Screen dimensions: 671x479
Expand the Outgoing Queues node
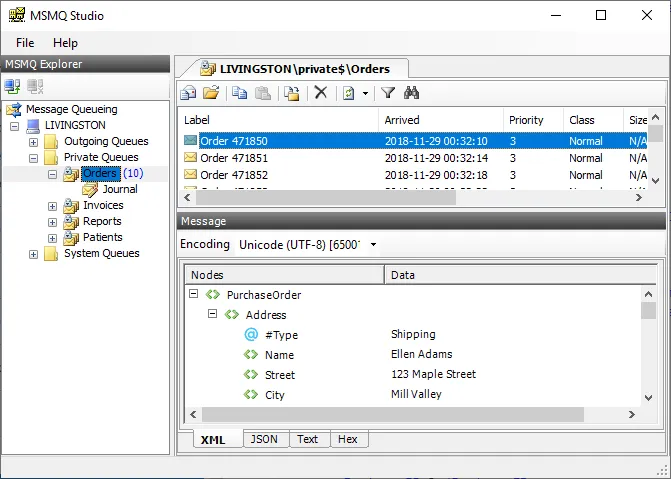pyautogui.click(x=33, y=142)
